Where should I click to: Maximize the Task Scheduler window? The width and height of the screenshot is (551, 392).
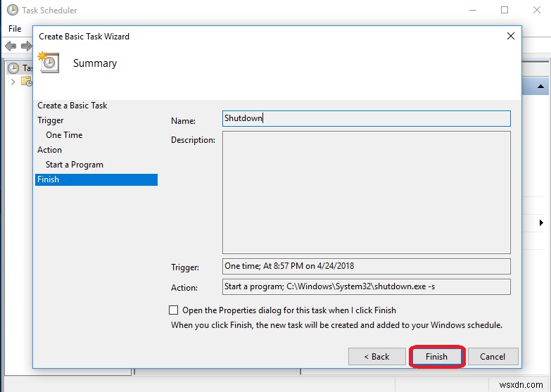[505, 10]
